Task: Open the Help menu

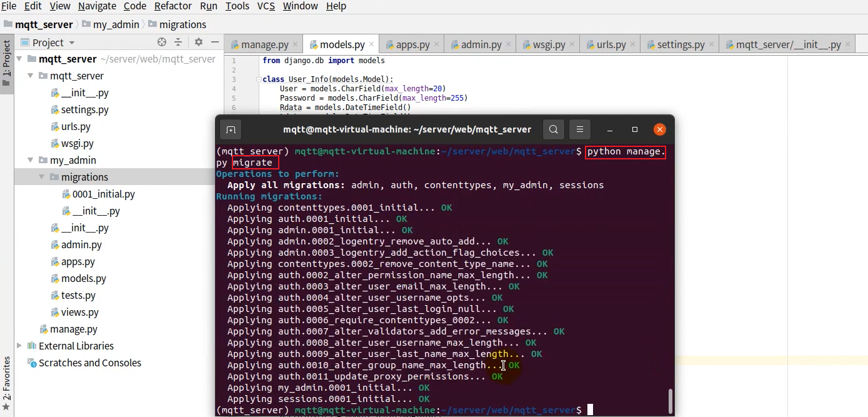Action: tap(336, 6)
